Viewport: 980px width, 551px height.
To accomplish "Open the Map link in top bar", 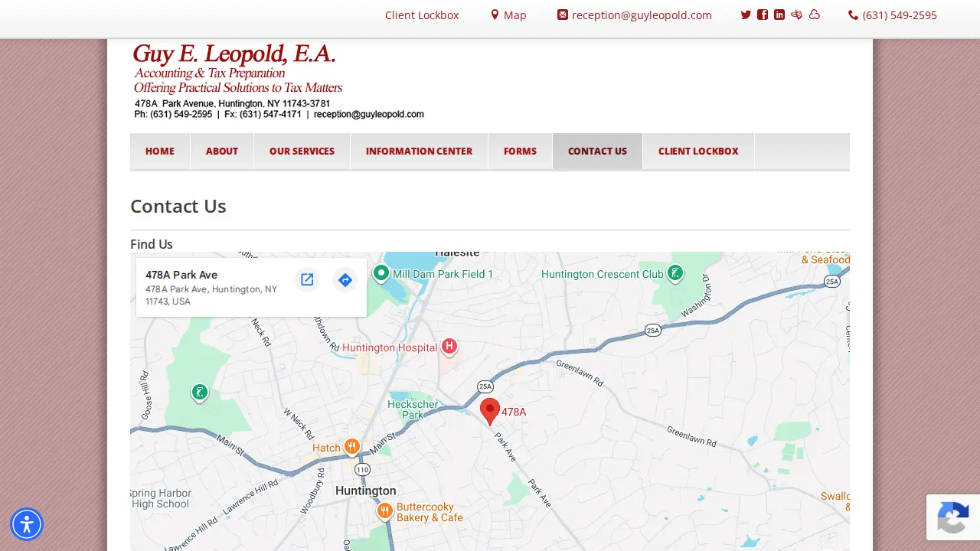I will pyautogui.click(x=508, y=15).
